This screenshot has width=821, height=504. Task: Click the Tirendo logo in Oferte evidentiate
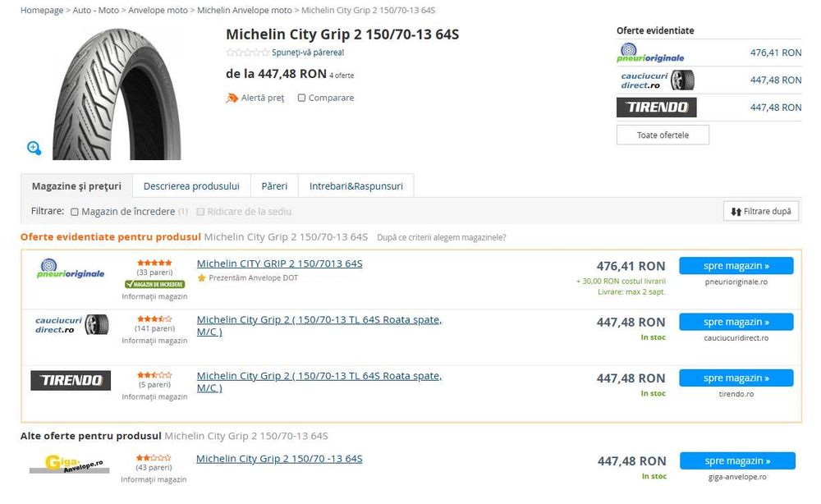pos(656,108)
